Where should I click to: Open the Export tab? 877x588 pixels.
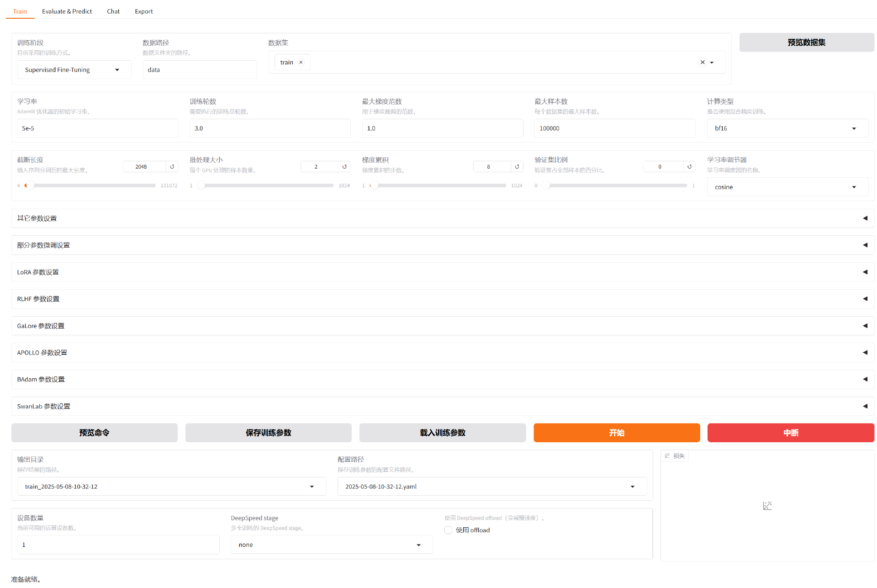[143, 11]
